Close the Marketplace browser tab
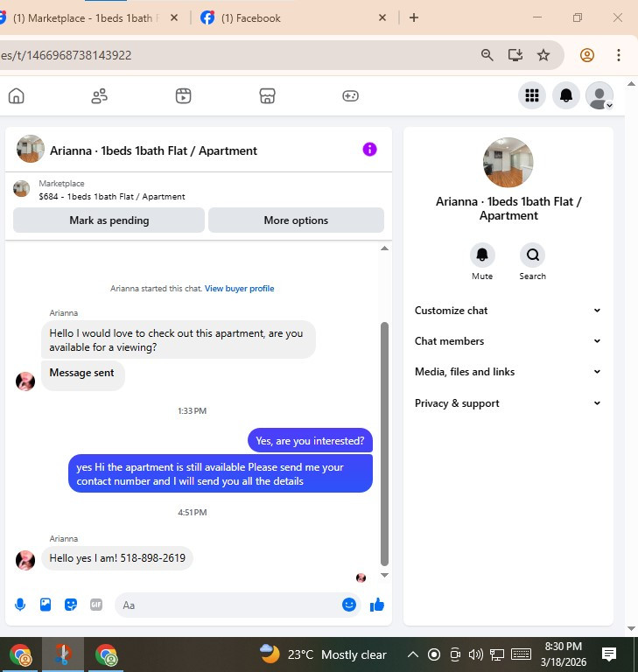638x672 pixels. (174, 17)
